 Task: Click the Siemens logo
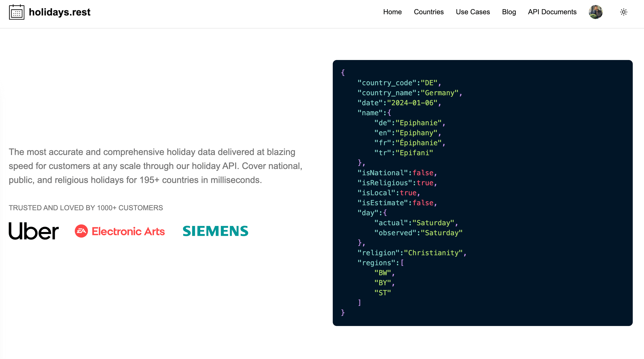click(215, 231)
